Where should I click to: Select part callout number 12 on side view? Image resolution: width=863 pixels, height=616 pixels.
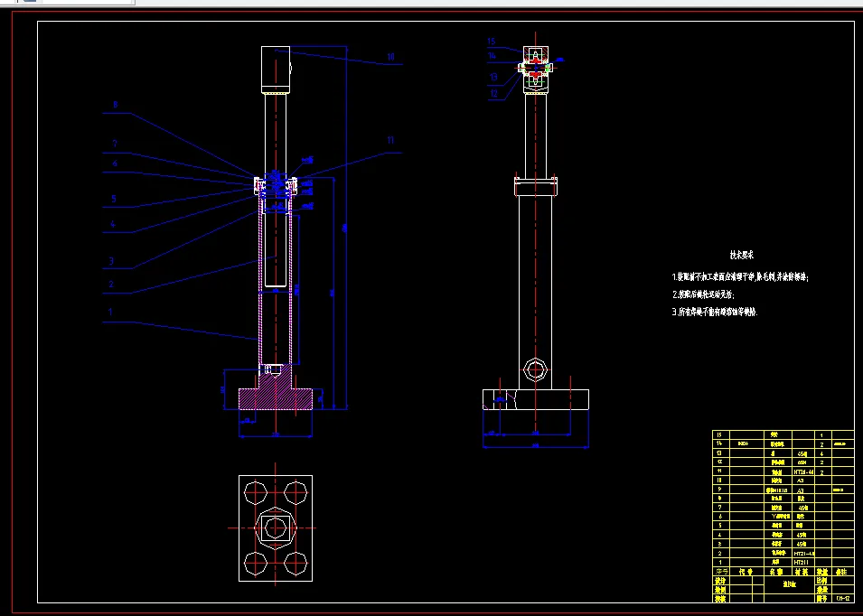click(493, 94)
